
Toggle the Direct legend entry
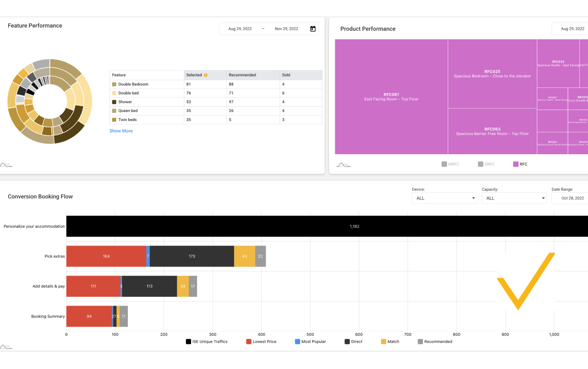[x=354, y=342]
